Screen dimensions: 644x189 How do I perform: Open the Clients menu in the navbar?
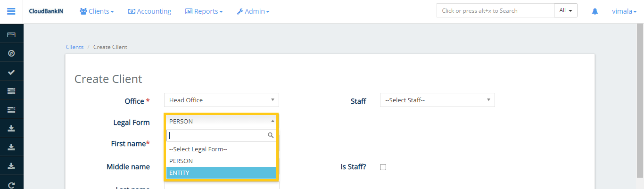click(97, 11)
